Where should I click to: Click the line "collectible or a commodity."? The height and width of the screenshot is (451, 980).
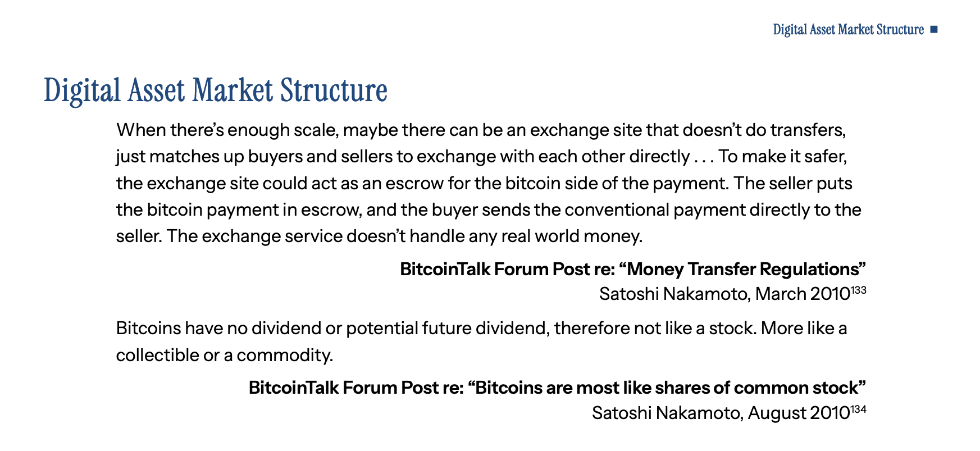[225, 355]
